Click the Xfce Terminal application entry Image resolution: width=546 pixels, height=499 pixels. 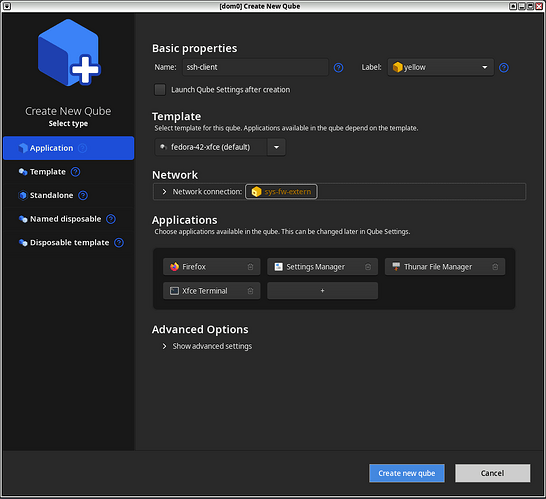coord(212,291)
